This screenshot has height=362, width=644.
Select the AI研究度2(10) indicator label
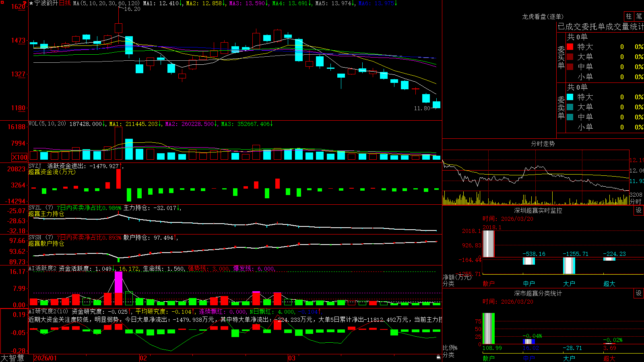click(x=49, y=311)
